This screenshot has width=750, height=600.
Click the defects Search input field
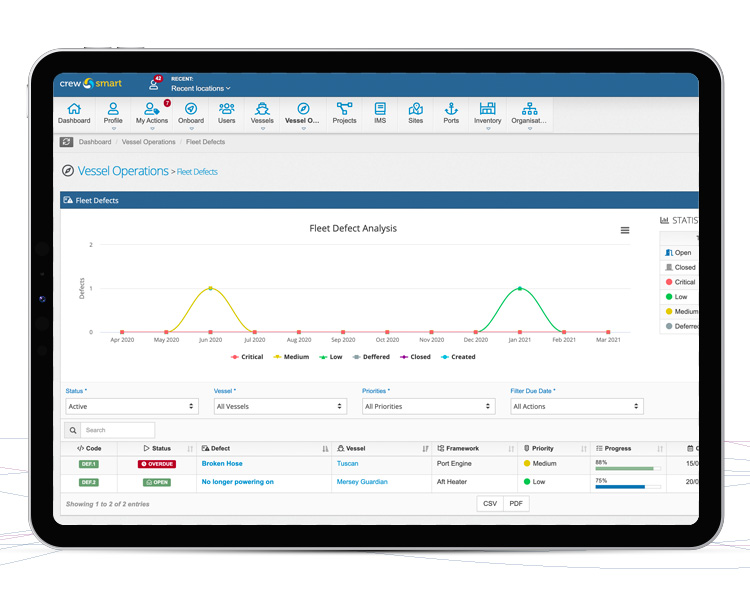tap(117, 430)
